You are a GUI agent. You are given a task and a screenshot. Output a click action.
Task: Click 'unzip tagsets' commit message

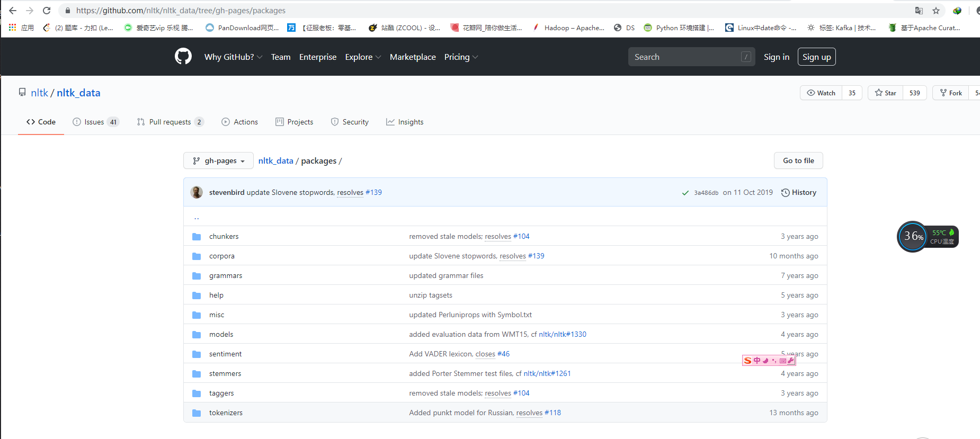(431, 295)
